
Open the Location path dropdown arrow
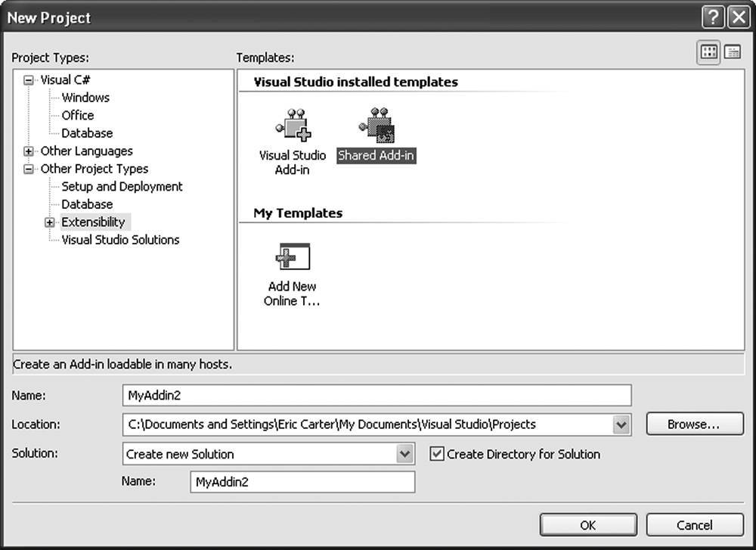(621, 424)
